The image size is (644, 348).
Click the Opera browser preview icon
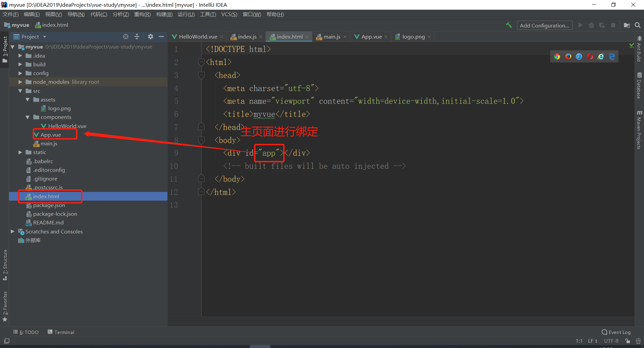tap(590, 57)
